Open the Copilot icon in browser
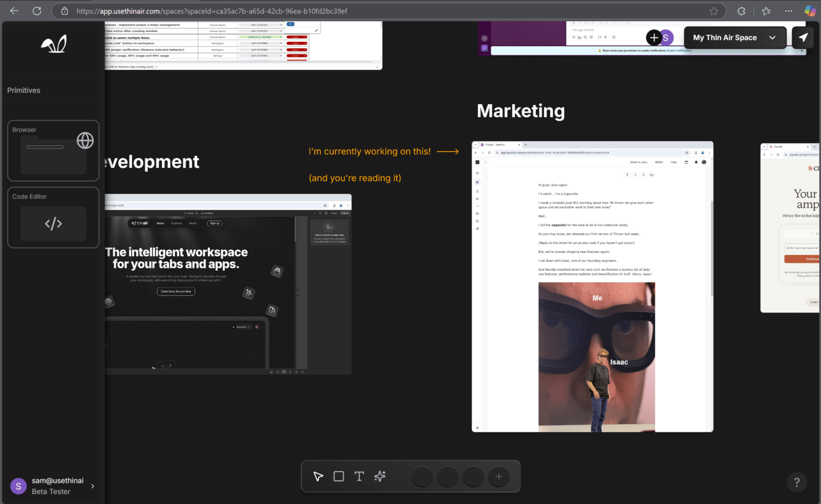 click(x=810, y=11)
